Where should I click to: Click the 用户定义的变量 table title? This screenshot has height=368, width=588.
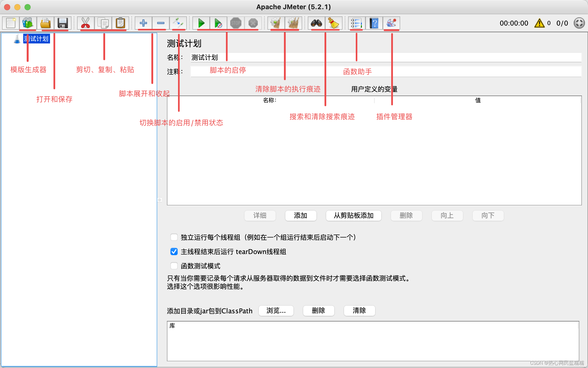coord(374,89)
